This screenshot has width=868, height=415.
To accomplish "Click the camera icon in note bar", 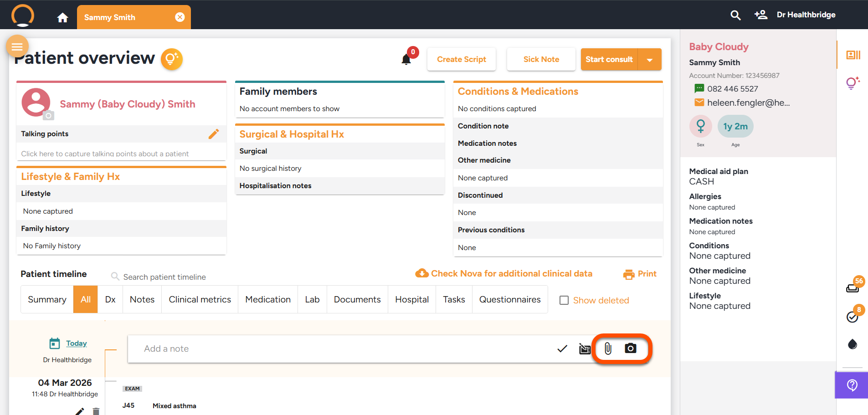I will coord(630,348).
